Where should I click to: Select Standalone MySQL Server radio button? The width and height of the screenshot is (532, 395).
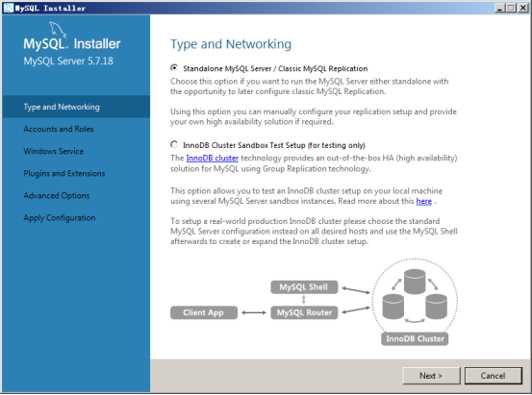174,68
